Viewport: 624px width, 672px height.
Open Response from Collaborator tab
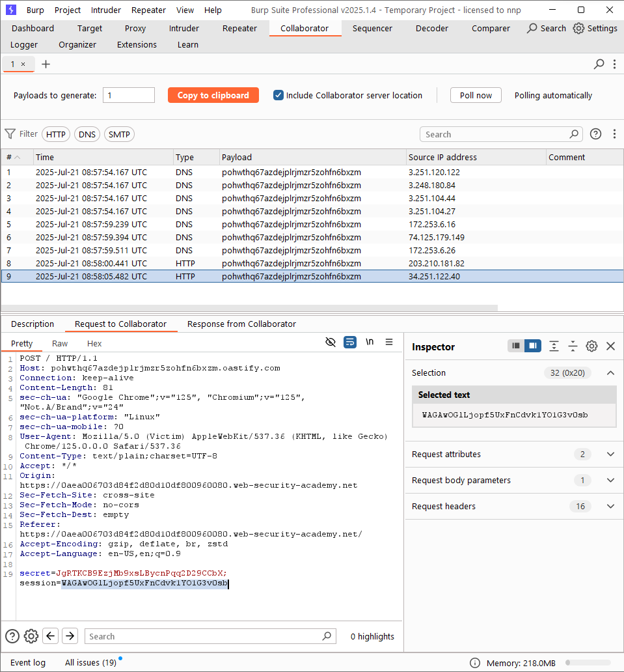click(241, 324)
